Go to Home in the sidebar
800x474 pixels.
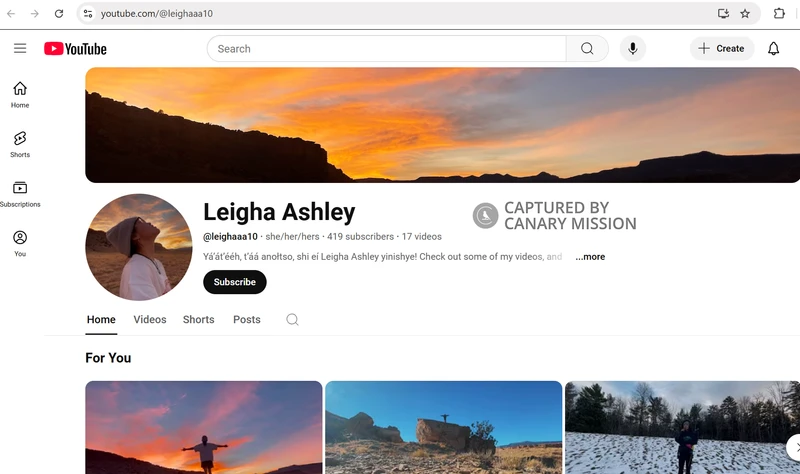(x=20, y=94)
